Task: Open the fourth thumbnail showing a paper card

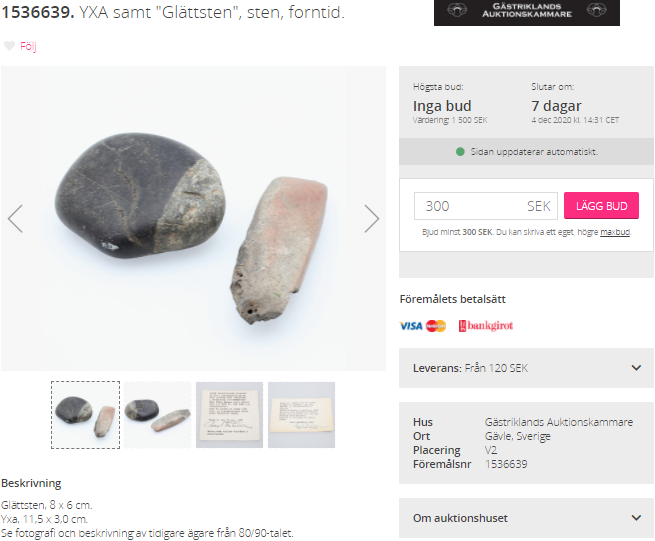Action: (x=301, y=415)
